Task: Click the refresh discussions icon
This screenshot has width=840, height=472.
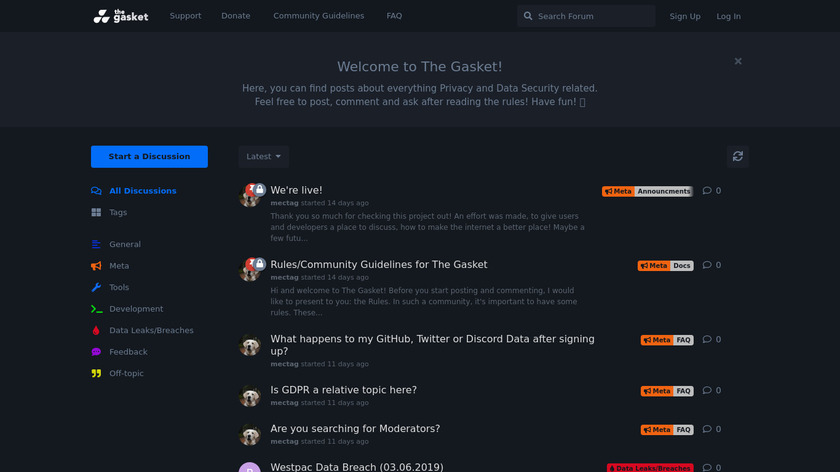Action: [x=738, y=156]
